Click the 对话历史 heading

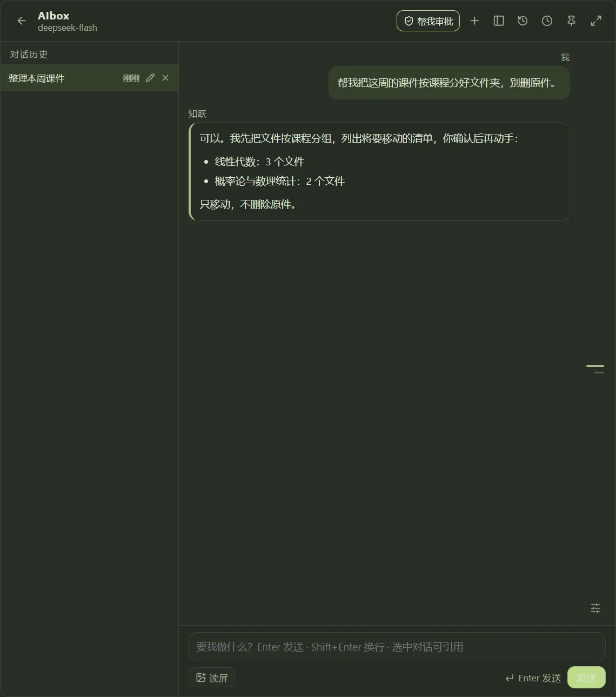pyautogui.click(x=29, y=55)
